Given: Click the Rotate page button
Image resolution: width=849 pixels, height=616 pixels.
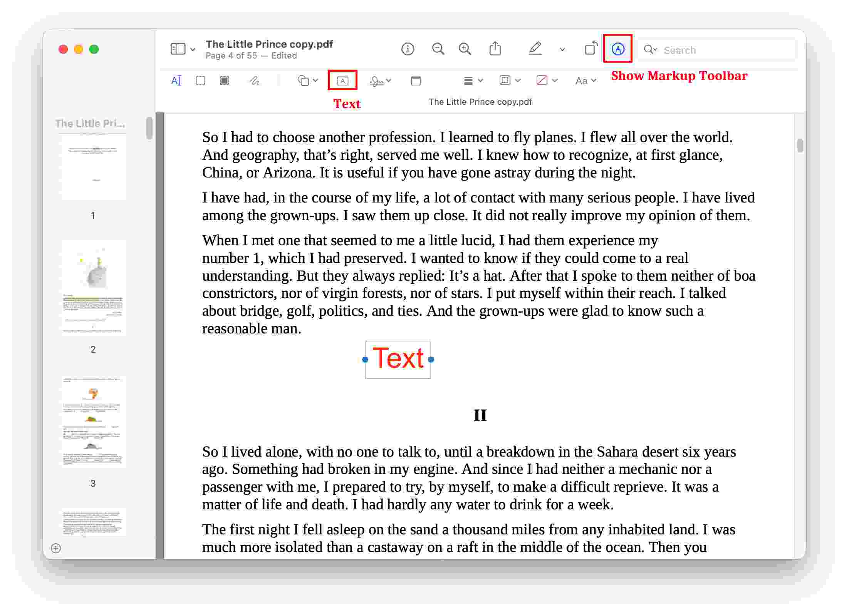Looking at the screenshot, I should [591, 49].
